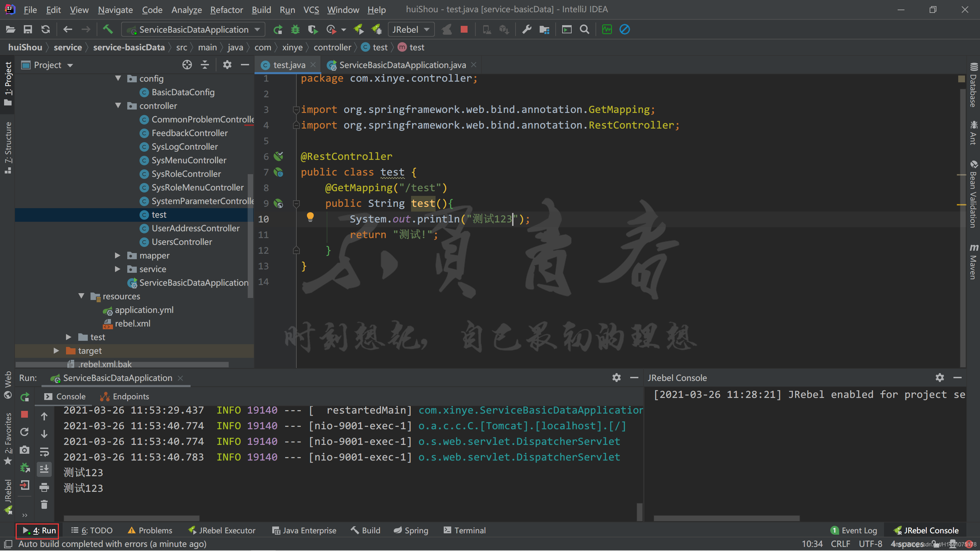The width and height of the screenshot is (980, 551).
Task: Open Settings via the wrench icon
Action: (527, 29)
